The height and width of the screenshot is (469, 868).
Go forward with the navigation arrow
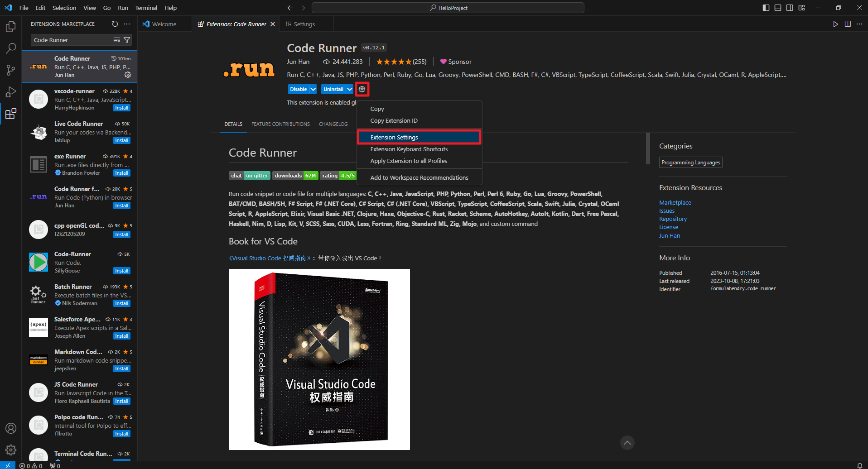(302, 8)
